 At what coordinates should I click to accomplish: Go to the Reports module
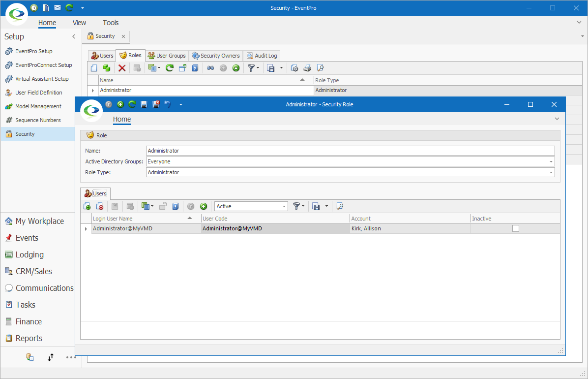click(29, 338)
